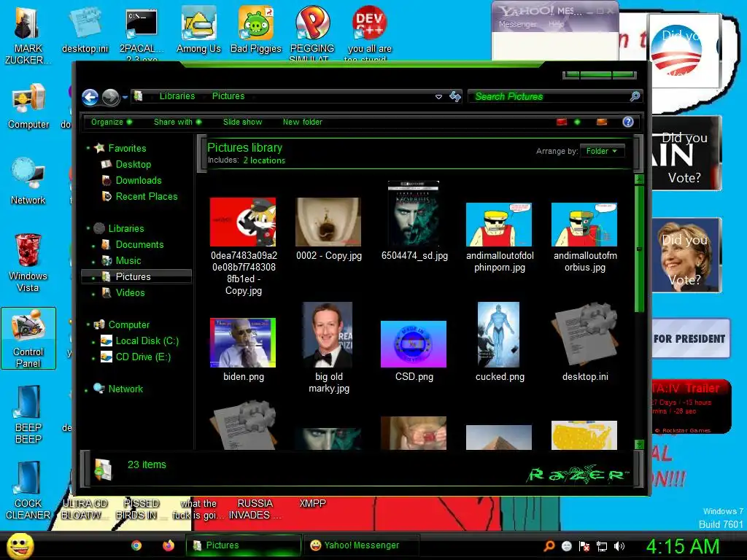Click the vertical scrollbar in file list
This screenshot has height=560, width=747.
(x=639, y=248)
